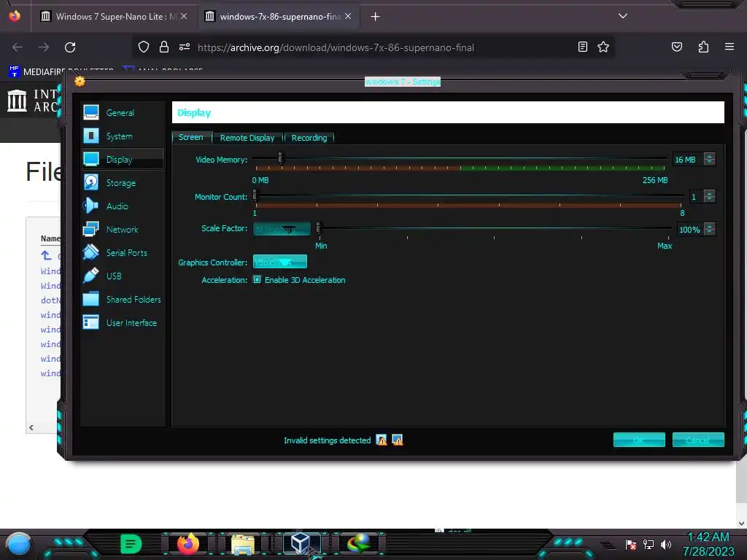747x560 pixels.
Task: Switch to the Recording tab
Action: click(309, 138)
